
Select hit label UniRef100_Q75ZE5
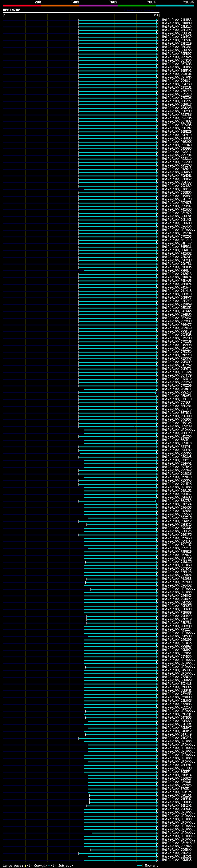tap(177, 91)
